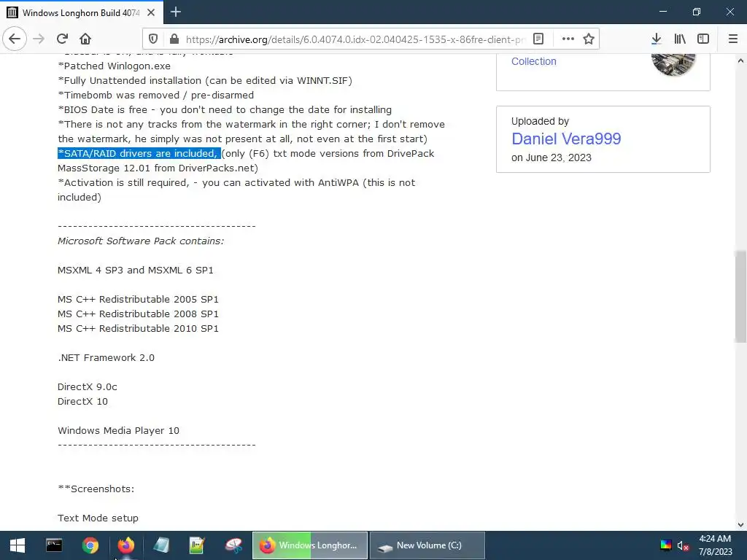The height and width of the screenshot is (560, 747).
Task: Switch to Windows Longhor... taskbar window
Action: [309, 545]
